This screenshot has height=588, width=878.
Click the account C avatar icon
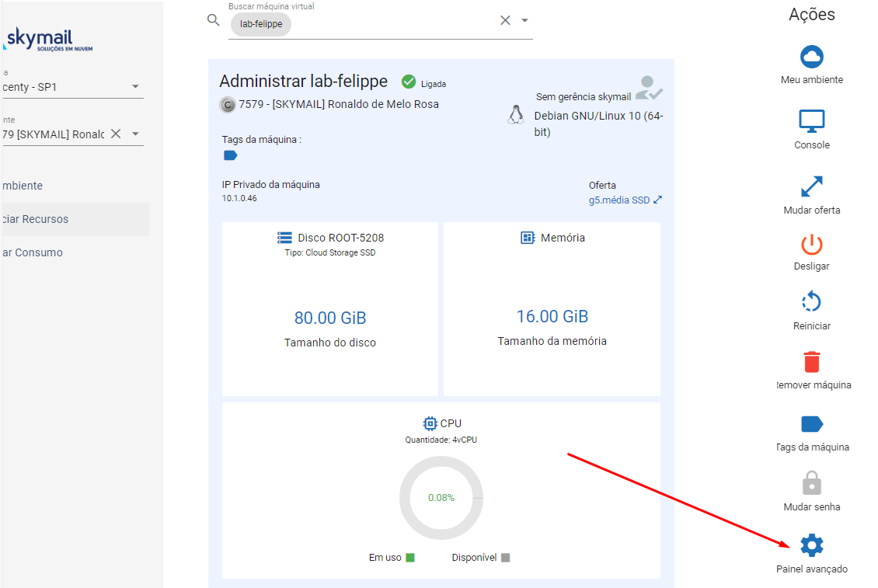tap(228, 105)
